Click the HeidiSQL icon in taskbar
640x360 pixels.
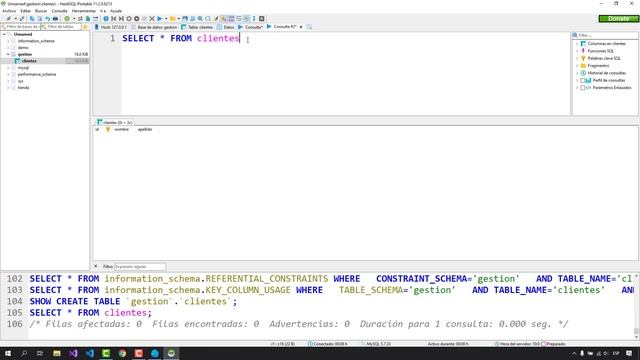(171, 353)
